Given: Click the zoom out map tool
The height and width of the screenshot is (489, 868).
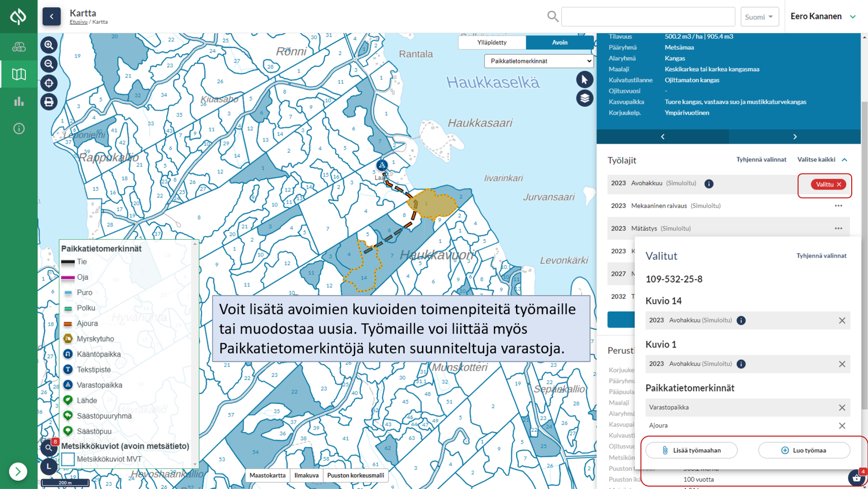Looking at the screenshot, I should (x=49, y=64).
